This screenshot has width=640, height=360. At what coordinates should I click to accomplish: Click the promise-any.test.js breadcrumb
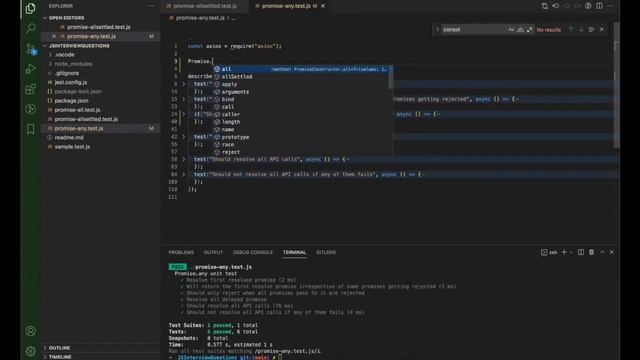point(199,18)
